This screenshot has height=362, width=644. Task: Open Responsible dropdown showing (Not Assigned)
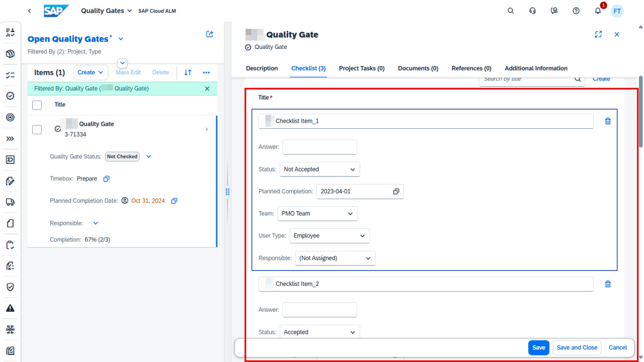tap(335, 258)
